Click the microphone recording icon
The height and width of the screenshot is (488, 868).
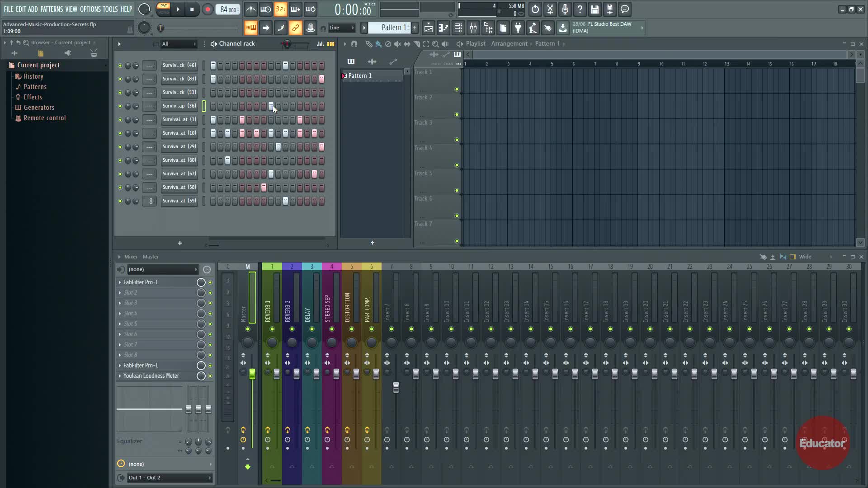[565, 9]
